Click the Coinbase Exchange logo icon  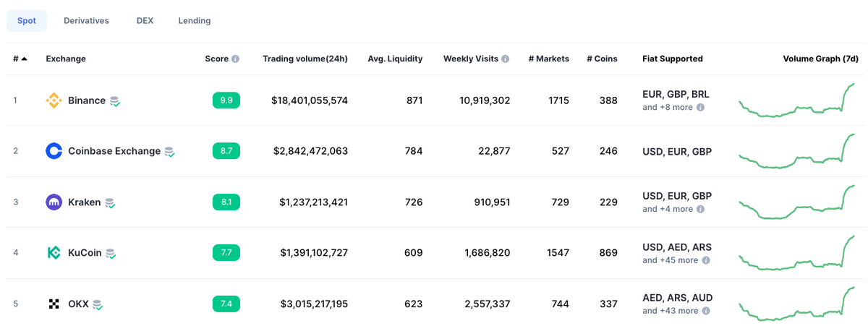[x=54, y=151]
